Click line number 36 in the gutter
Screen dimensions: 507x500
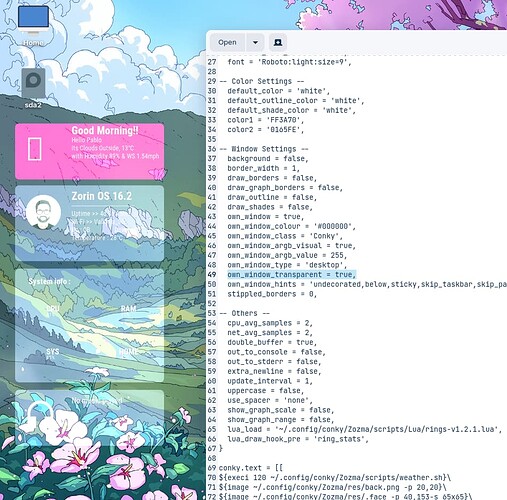[x=212, y=149]
